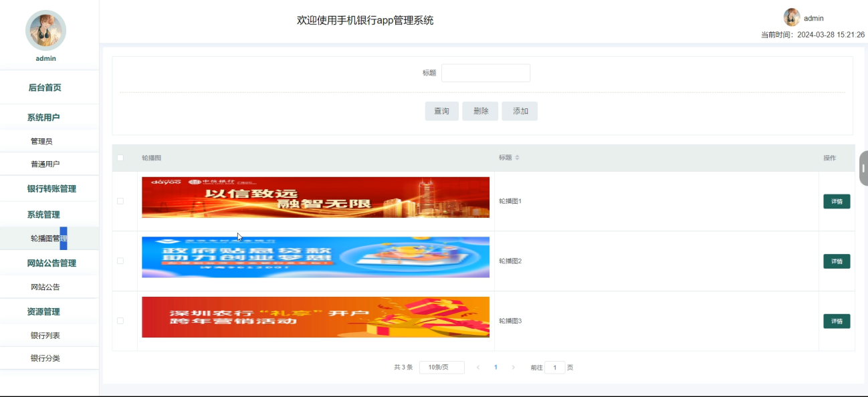Click the 共 3 条 total count text
The image size is (868, 397).
[403, 368]
